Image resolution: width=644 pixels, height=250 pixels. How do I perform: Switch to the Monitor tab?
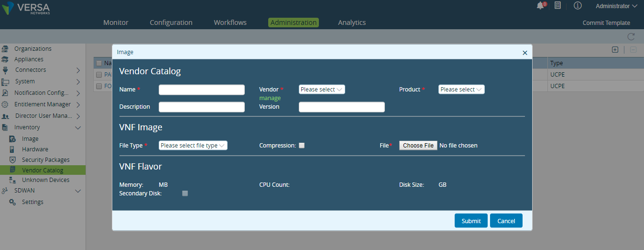point(116,23)
